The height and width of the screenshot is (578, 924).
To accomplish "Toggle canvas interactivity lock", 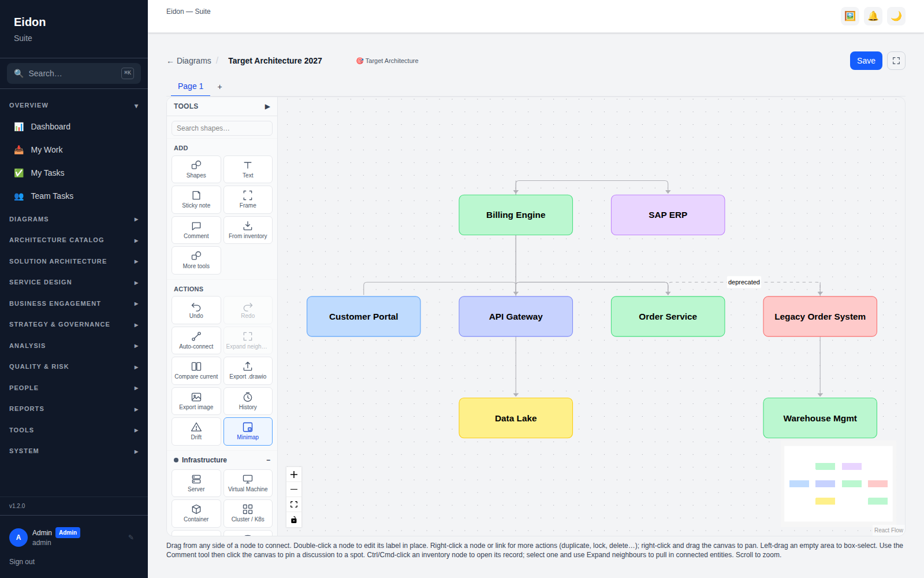I will pyautogui.click(x=294, y=520).
